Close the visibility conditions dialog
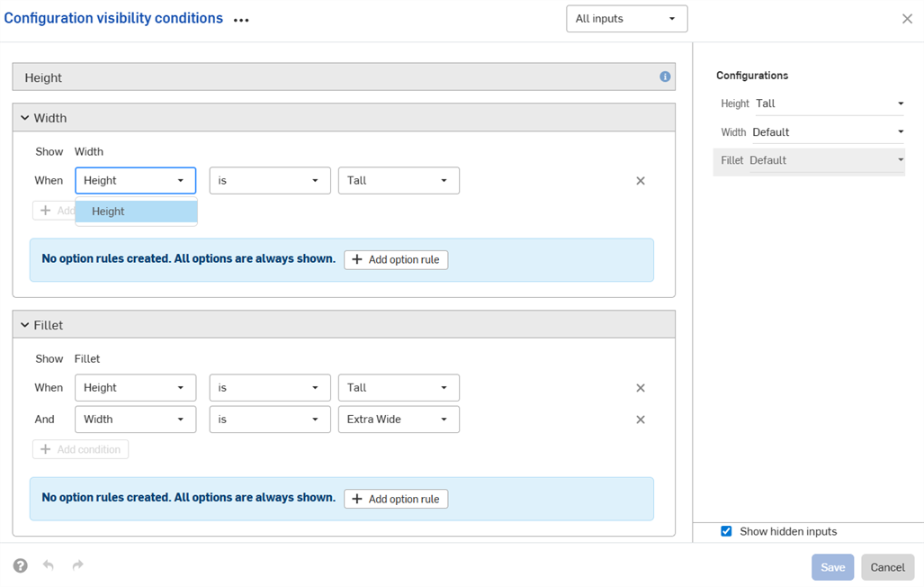 [907, 19]
